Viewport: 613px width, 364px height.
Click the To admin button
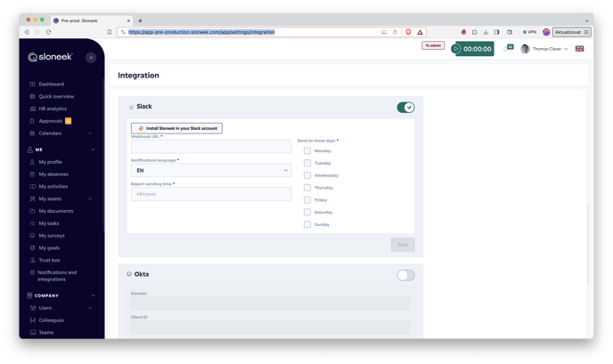[433, 45]
